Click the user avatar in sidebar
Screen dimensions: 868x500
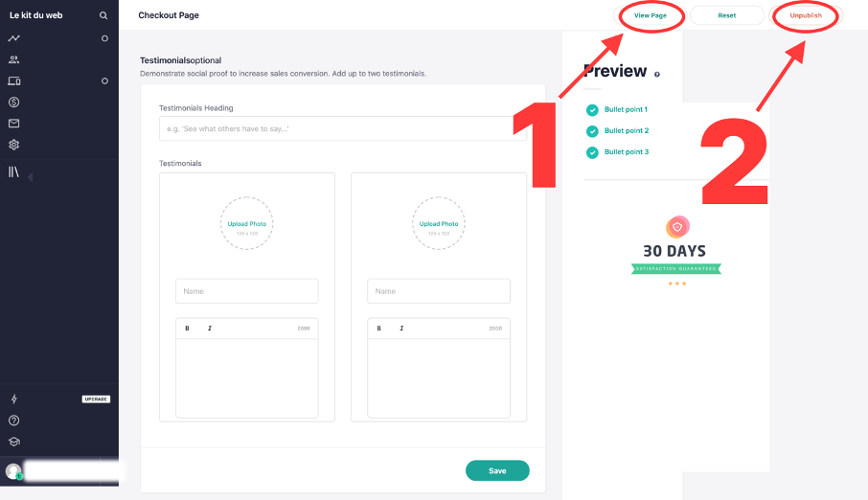(13, 471)
